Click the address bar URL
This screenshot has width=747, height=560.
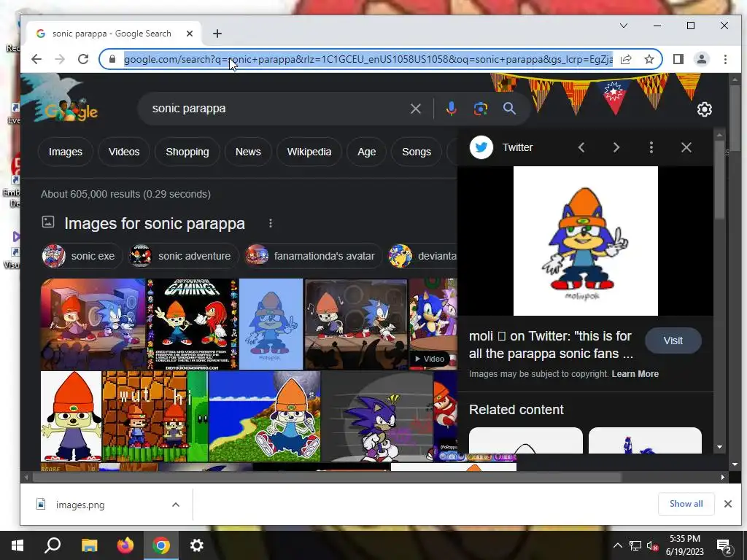coord(368,59)
